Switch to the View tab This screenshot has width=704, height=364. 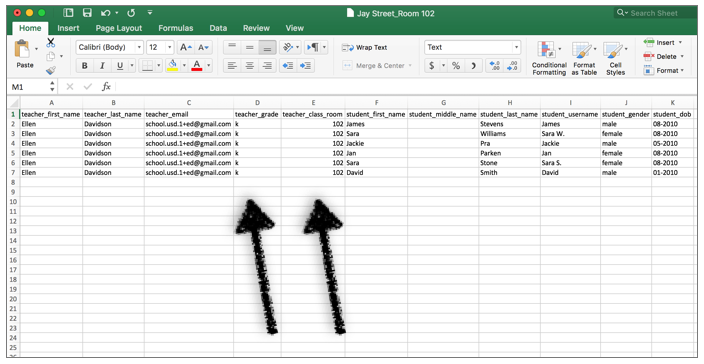pos(295,28)
